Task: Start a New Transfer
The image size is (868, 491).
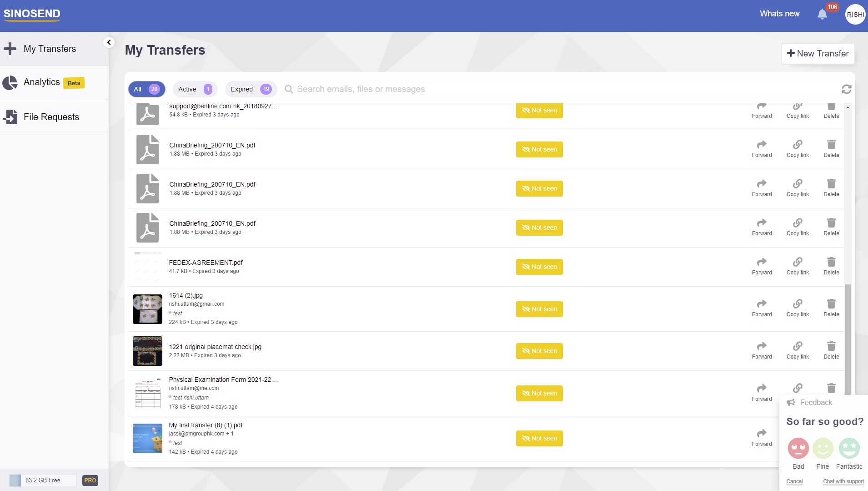Action: tap(818, 53)
